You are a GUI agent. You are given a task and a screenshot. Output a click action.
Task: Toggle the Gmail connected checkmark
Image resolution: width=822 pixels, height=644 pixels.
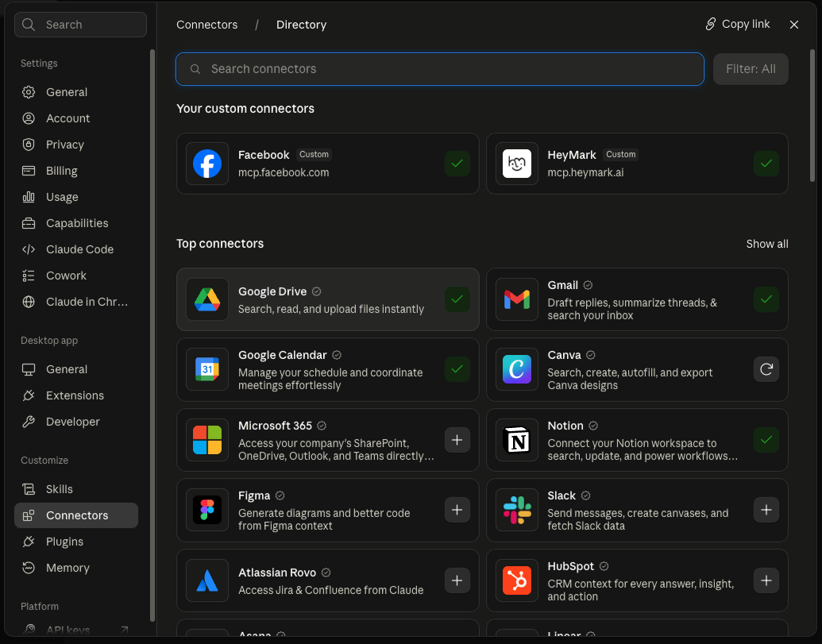point(766,299)
